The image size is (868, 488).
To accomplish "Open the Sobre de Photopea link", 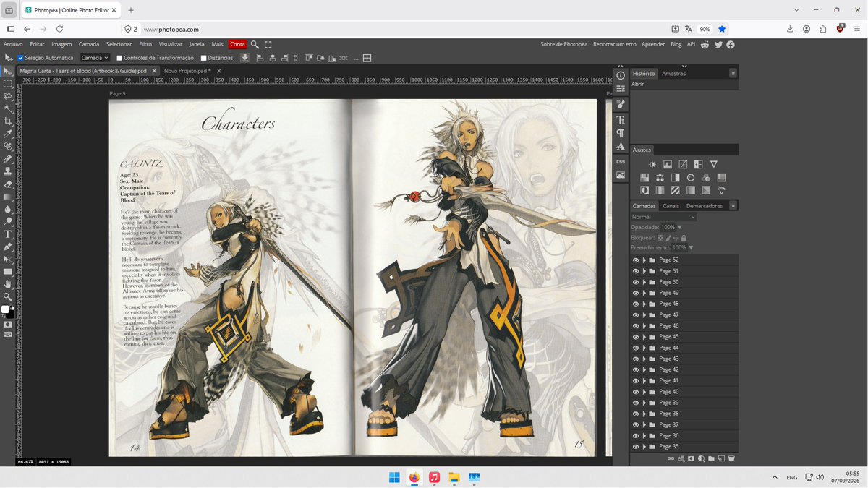I will click(x=564, y=44).
